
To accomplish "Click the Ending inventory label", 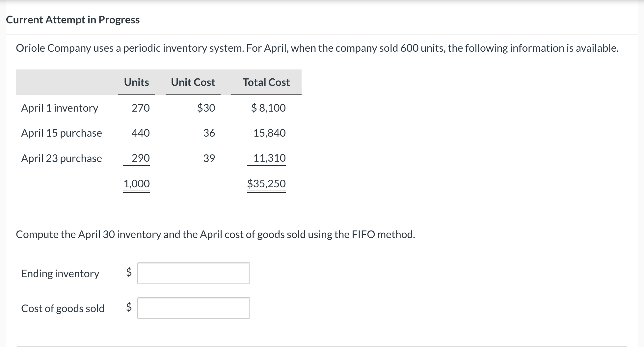I will click(60, 274).
